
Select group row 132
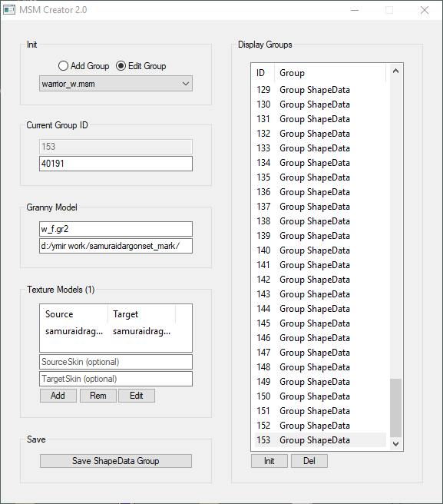tap(320, 134)
